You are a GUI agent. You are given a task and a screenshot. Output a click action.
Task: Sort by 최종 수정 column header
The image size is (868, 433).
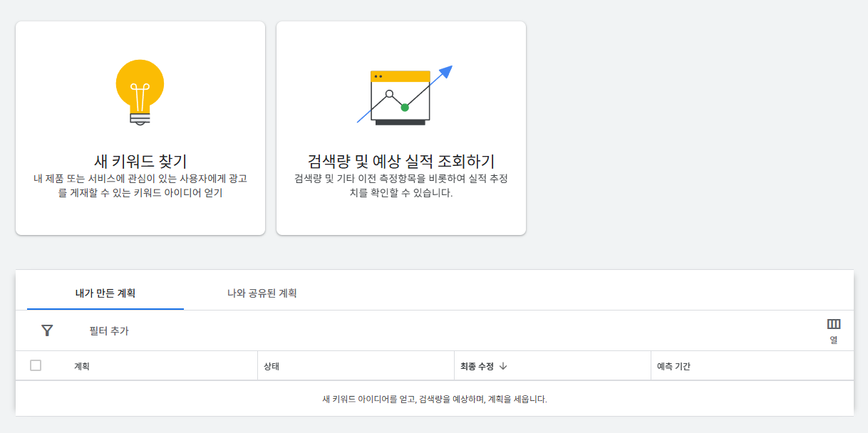pos(477,366)
